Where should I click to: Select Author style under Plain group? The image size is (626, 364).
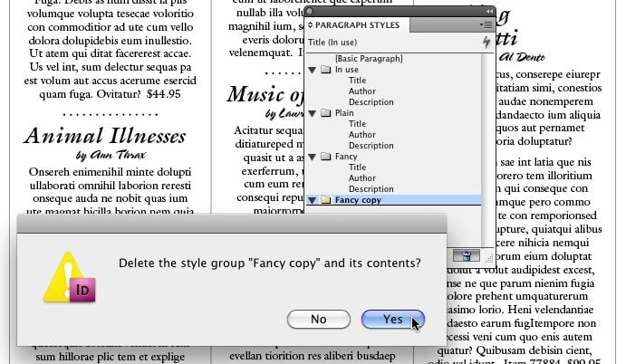point(361,135)
